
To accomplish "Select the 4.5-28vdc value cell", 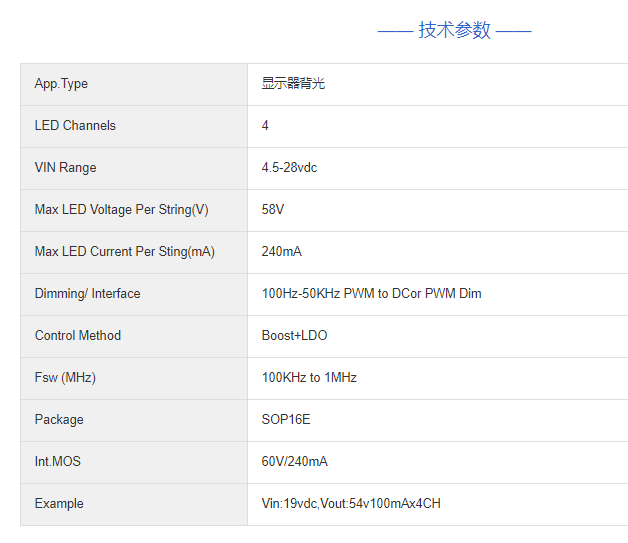I will (x=289, y=168).
